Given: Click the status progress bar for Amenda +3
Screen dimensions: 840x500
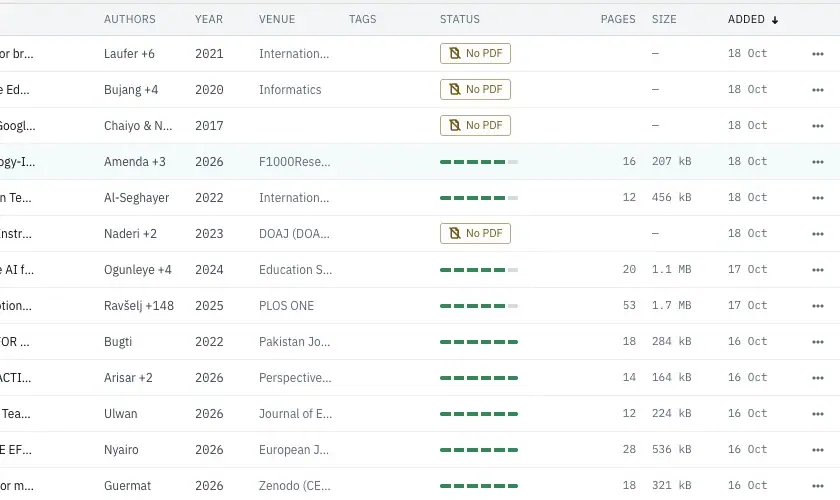Looking at the screenshot, I should (x=479, y=162).
